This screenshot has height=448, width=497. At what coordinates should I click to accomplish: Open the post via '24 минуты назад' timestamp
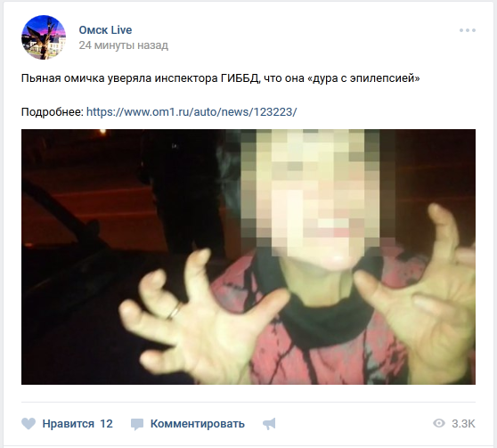(x=123, y=45)
